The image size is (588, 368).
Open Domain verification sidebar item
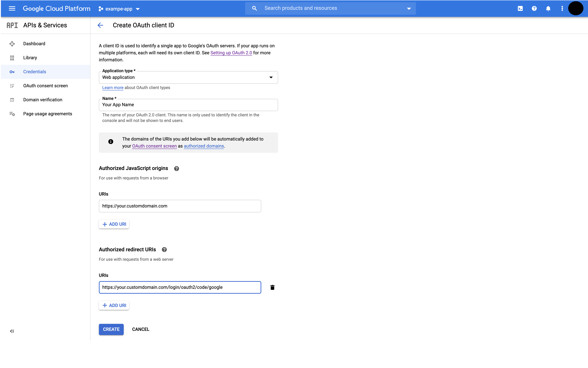[46, 100]
